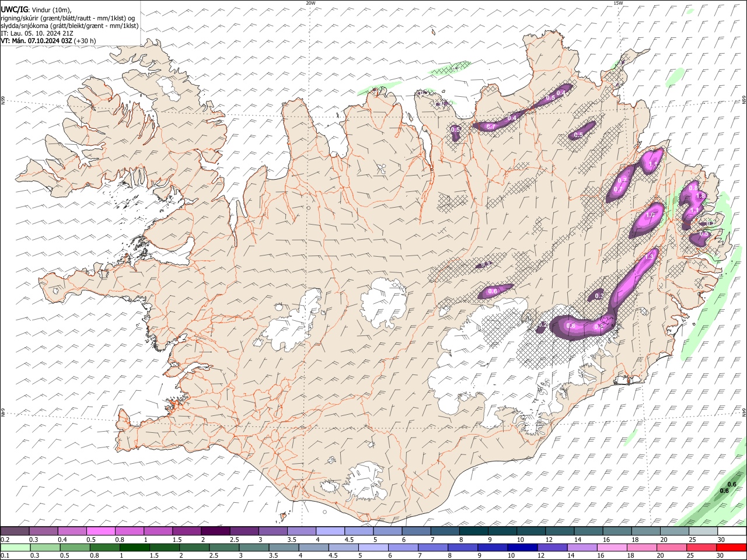
Task: Select the 'IT: Lau. 05. 10. 2024 21Z' line
Action: (x=37, y=33)
